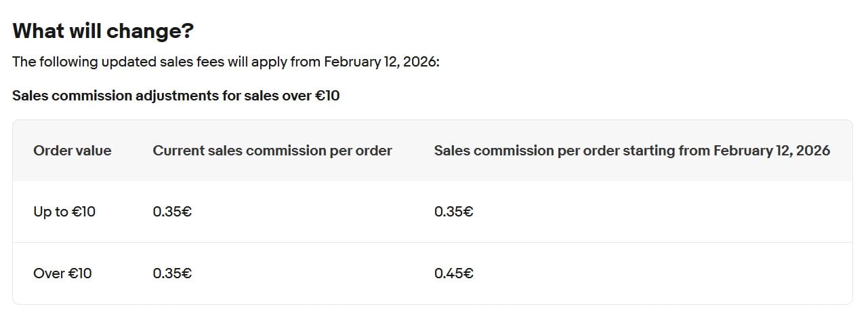Click the "Current sales commission per order" header
This screenshot has height=323, width=868.
[x=272, y=151]
